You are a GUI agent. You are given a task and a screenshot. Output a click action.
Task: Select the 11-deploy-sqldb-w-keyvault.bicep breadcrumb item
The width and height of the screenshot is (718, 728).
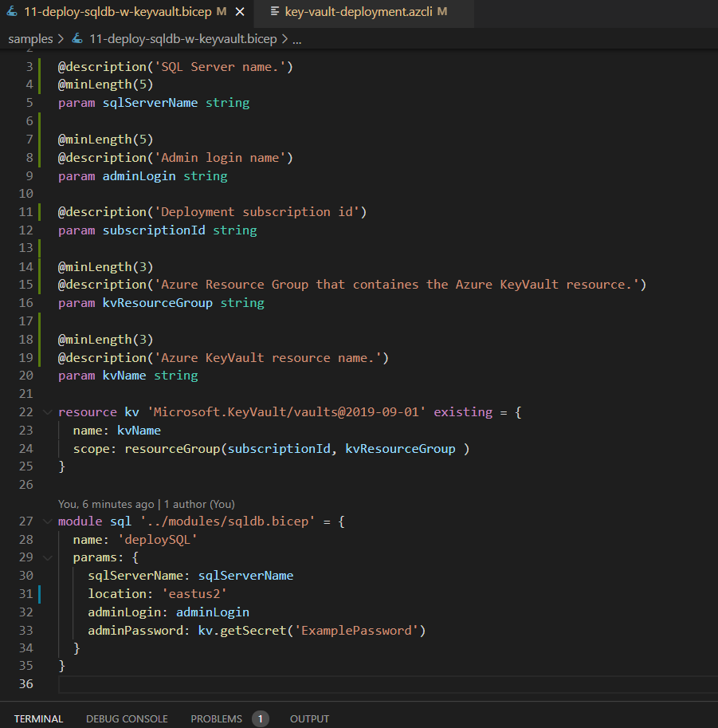(x=182, y=38)
